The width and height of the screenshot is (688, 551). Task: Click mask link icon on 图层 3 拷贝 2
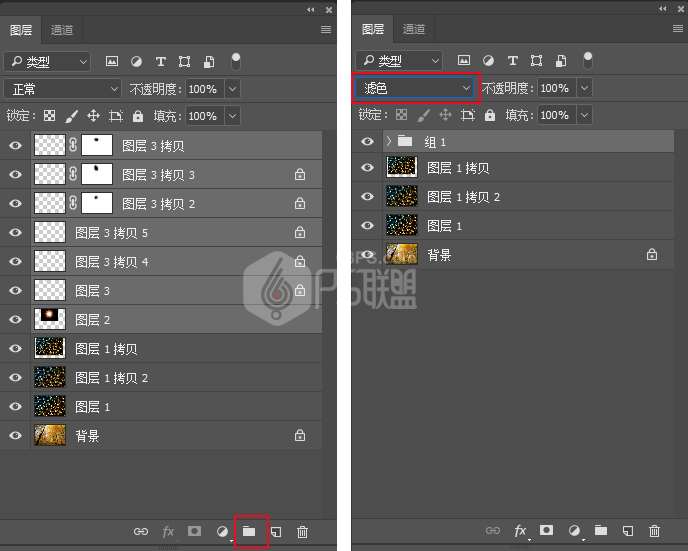point(73,203)
